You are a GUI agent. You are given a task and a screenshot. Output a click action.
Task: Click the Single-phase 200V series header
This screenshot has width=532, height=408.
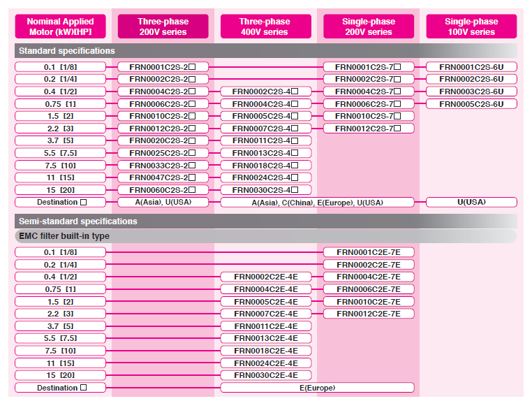click(369, 27)
